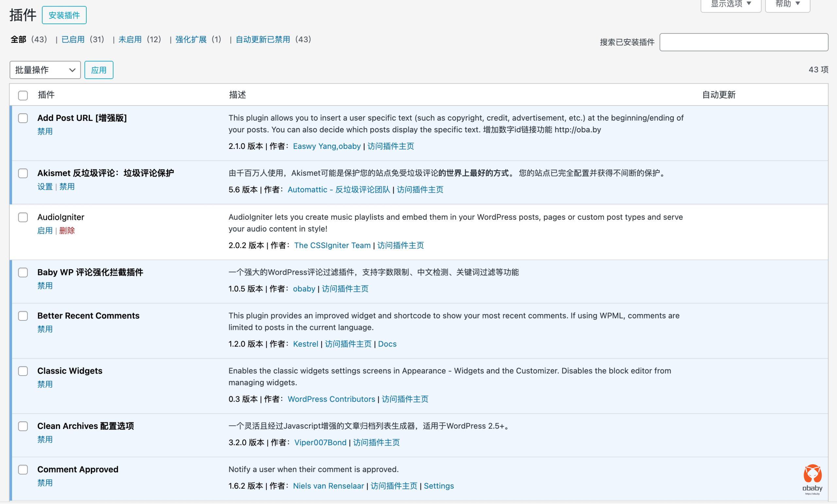Check the Comment Approved plugin checkbox
This screenshot has width=837, height=504.
[23, 469]
